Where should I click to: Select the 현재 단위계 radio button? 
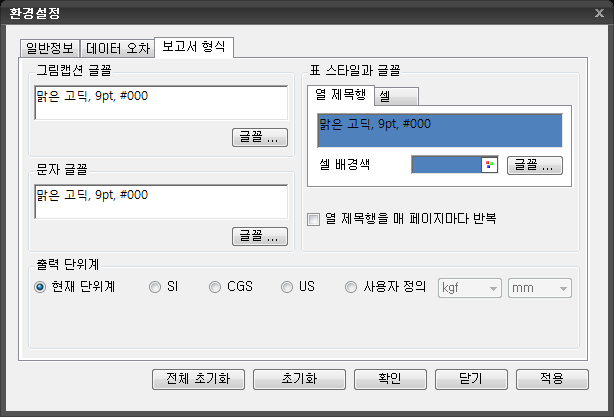40,287
